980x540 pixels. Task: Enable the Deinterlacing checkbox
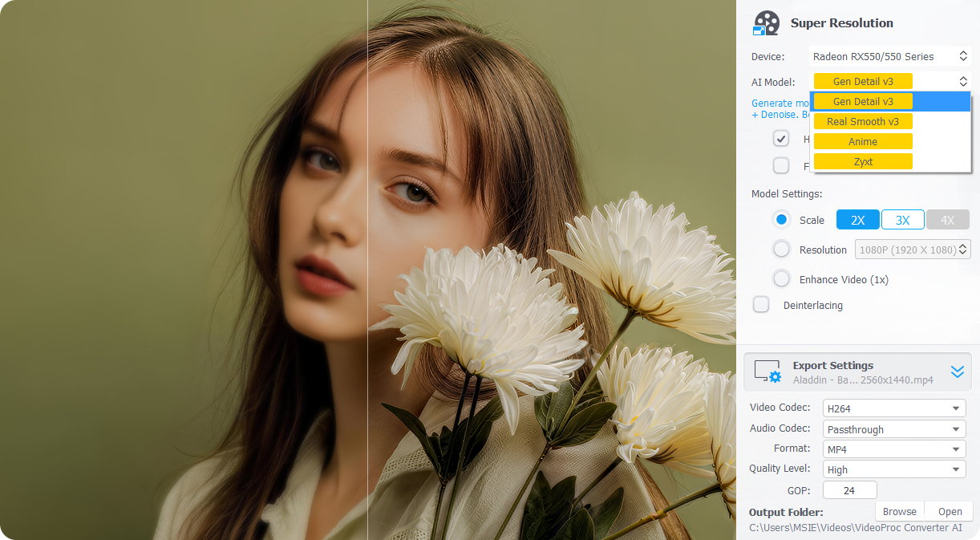point(761,305)
